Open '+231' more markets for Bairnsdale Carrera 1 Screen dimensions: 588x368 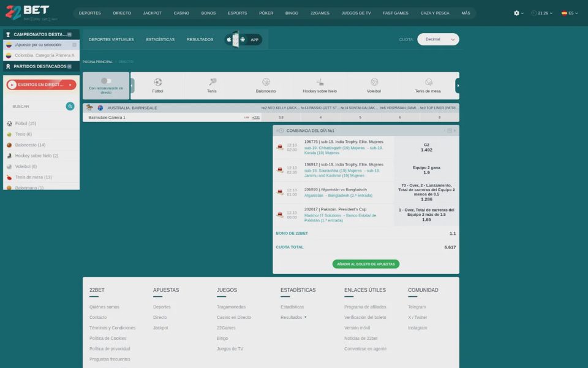pyautogui.click(x=256, y=118)
